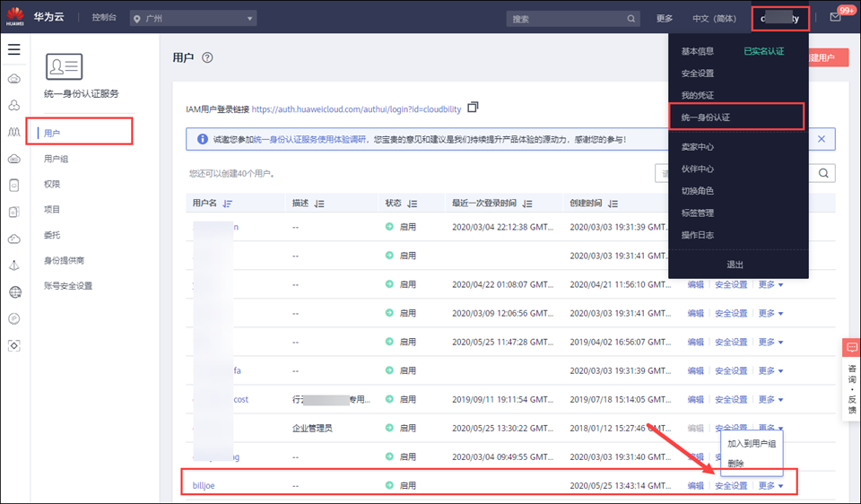The height and width of the screenshot is (504, 861).
Task: Copy the IAM login link icon
Action: tap(474, 108)
